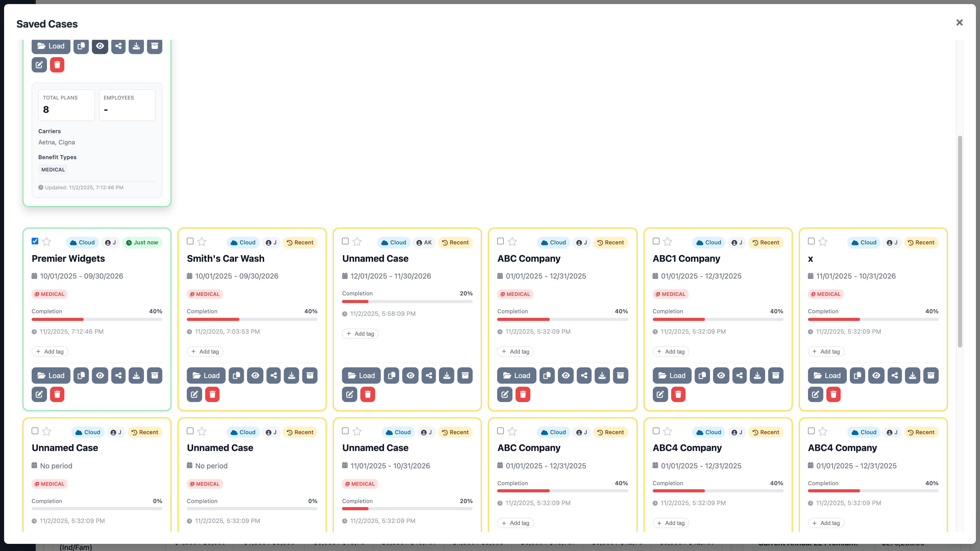The width and height of the screenshot is (980, 551).
Task: Duplicate the ABC Company case
Action: (547, 375)
